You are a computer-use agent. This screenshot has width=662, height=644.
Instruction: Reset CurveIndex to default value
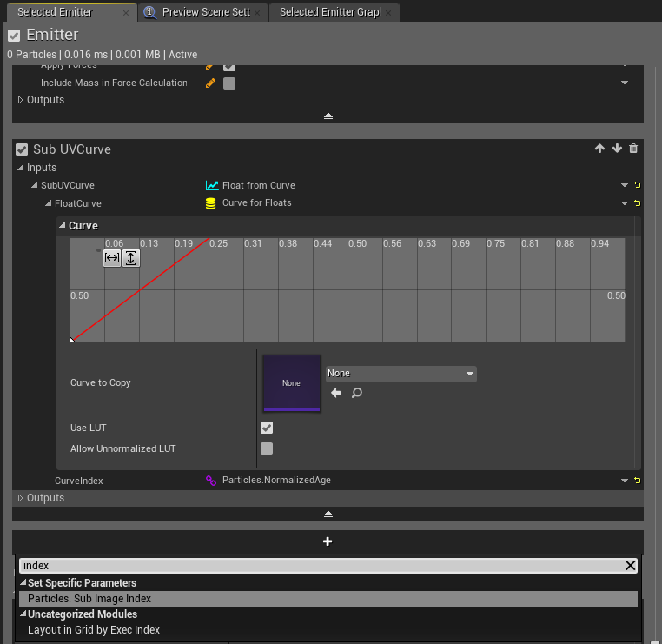[638, 480]
